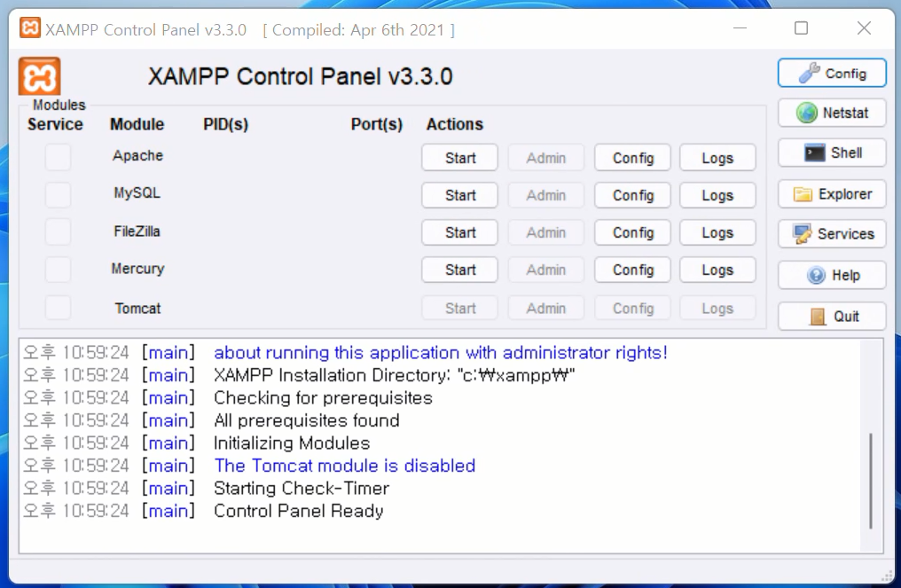Start the FileZilla module
901x588 pixels.
pyautogui.click(x=459, y=232)
